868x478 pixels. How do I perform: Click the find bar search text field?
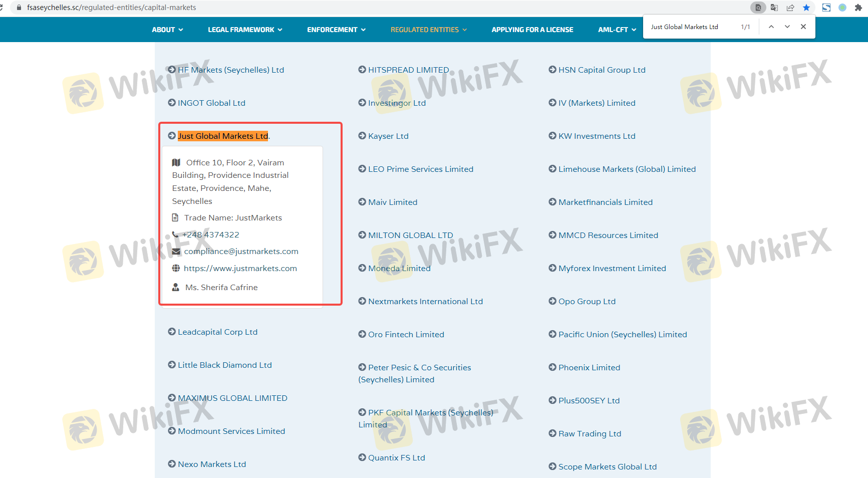click(x=691, y=27)
